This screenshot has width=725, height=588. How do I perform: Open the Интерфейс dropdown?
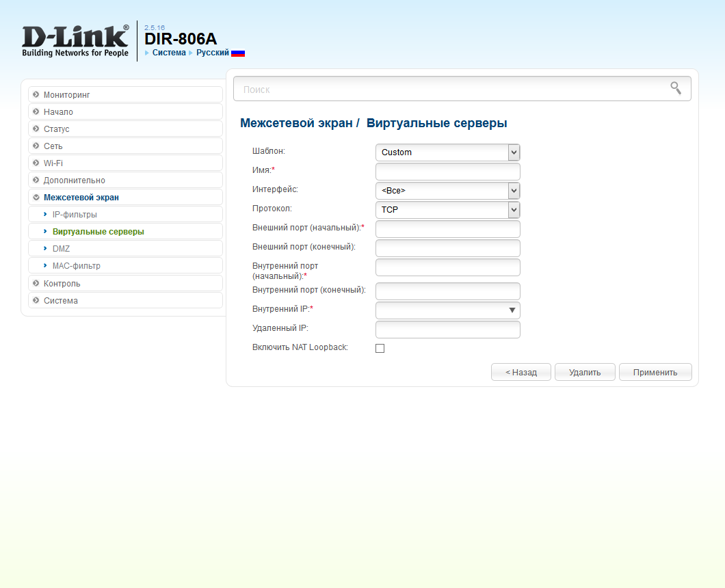[x=447, y=191]
